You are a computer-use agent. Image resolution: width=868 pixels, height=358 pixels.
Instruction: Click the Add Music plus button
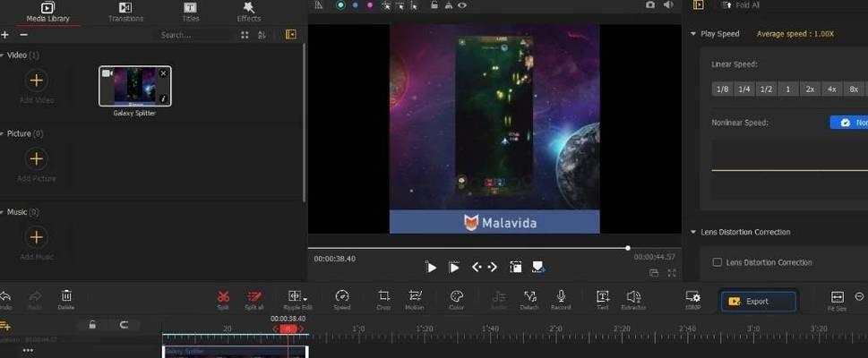click(36, 237)
